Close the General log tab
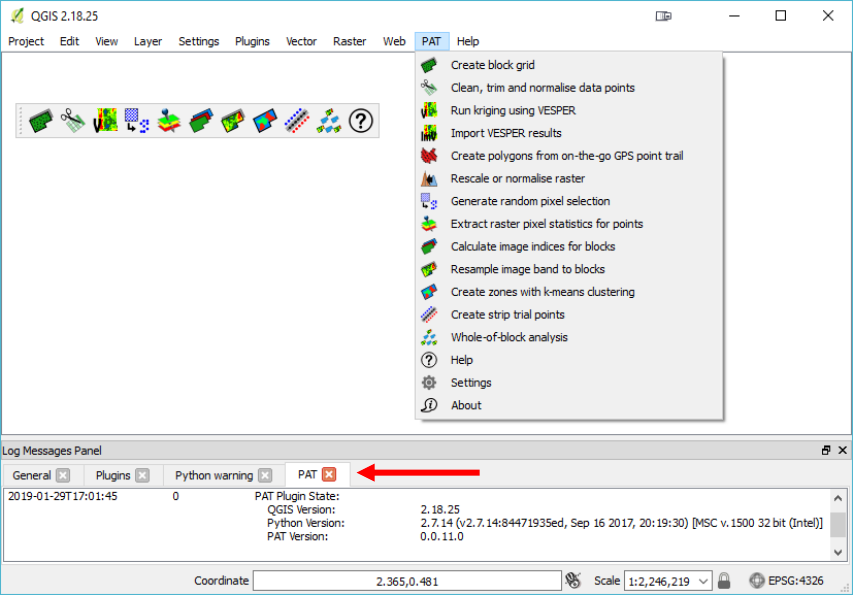This screenshot has height=595, width=853. tap(63, 475)
